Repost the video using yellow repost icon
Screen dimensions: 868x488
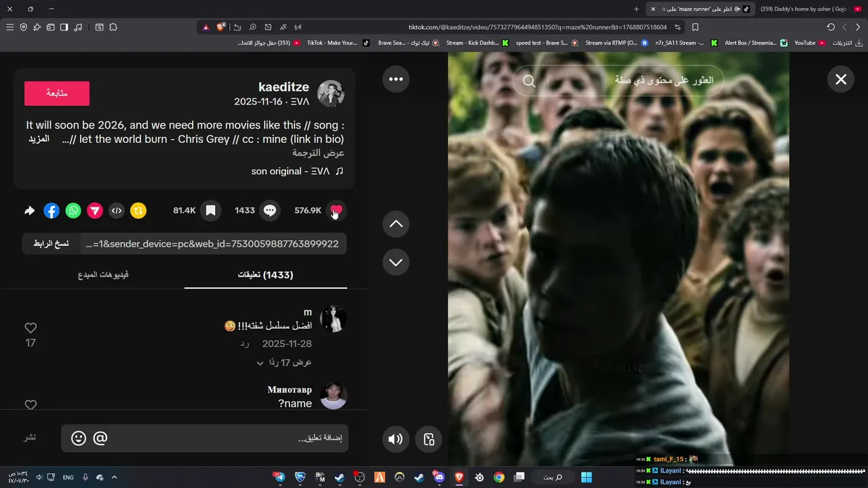(x=138, y=211)
